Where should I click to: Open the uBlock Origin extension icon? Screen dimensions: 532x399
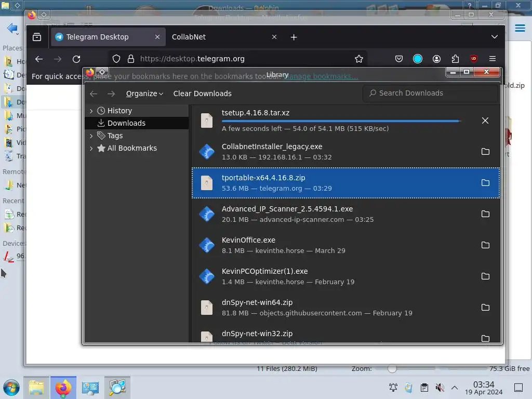point(474,59)
